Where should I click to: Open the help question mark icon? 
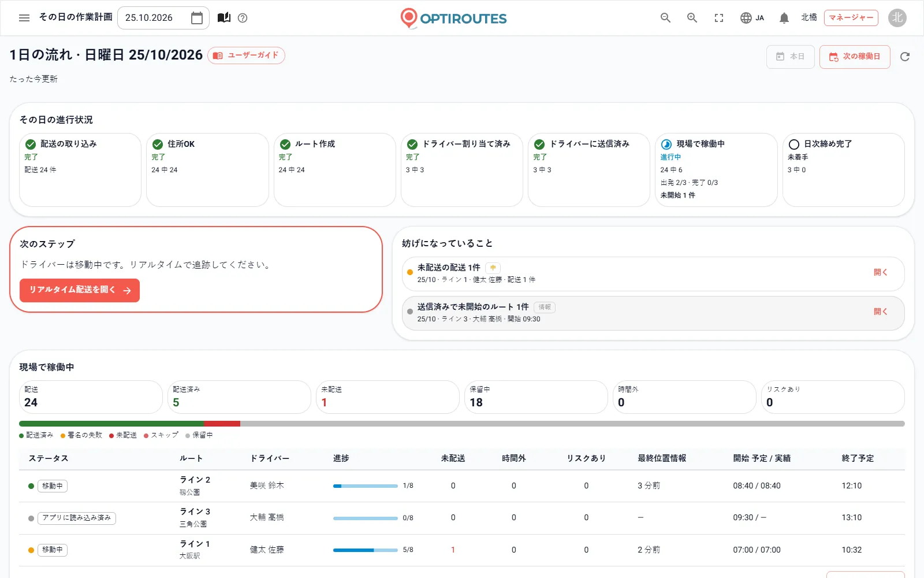(x=243, y=18)
